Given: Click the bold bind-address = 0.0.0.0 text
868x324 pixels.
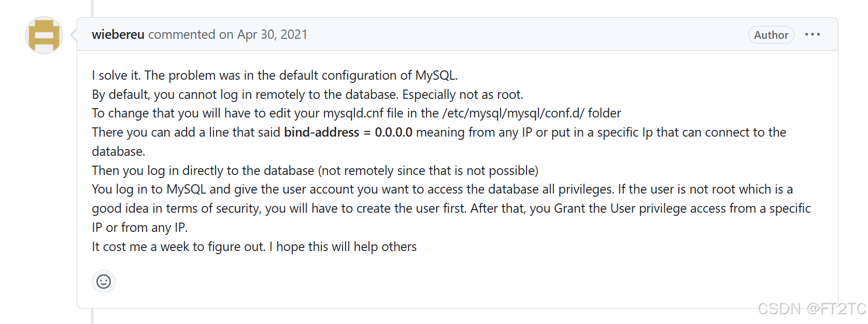Looking at the screenshot, I should (347, 132).
